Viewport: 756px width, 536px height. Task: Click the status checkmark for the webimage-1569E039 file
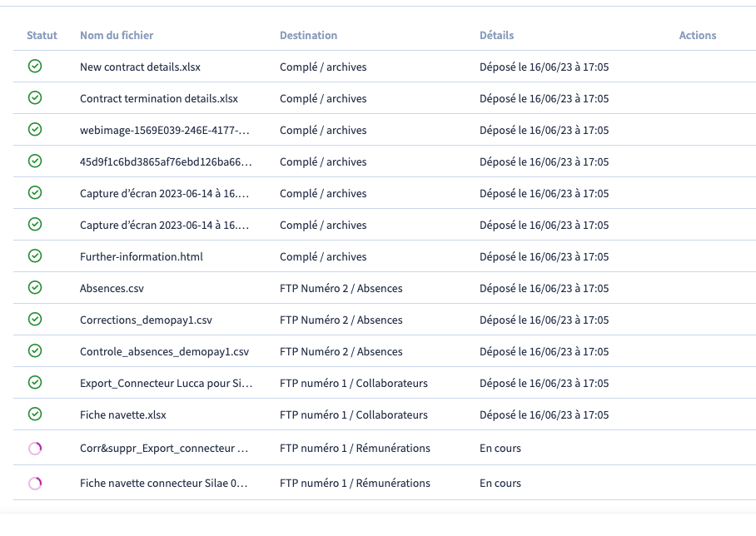coord(35,129)
